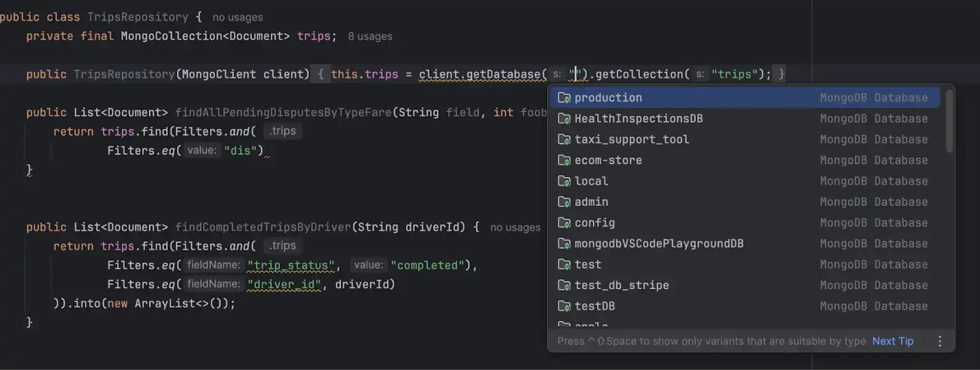Click the database icon beside taxi_support_tool
Image resolution: width=980 pixels, height=370 pixels.
tap(564, 140)
